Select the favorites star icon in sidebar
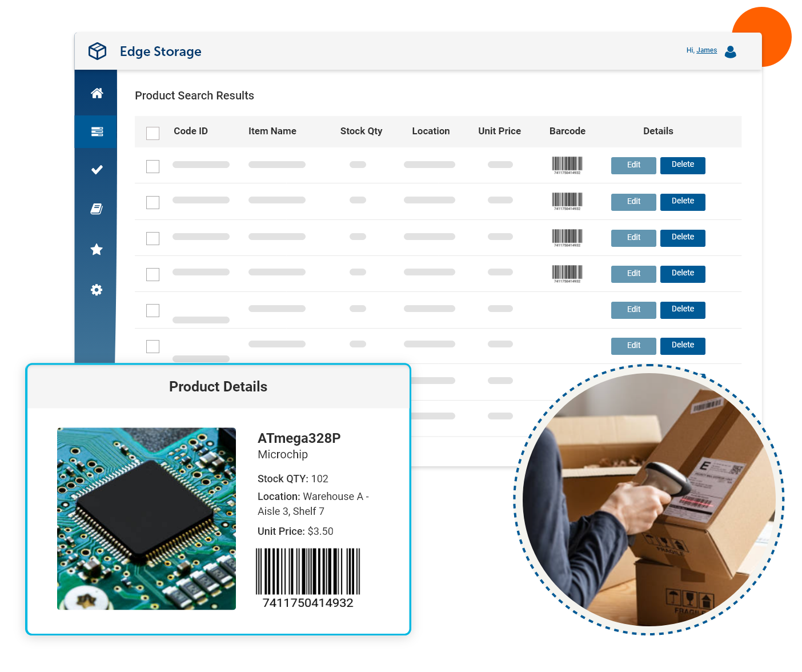Image resolution: width=802 pixels, height=672 pixels. click(x=96, y=249)
